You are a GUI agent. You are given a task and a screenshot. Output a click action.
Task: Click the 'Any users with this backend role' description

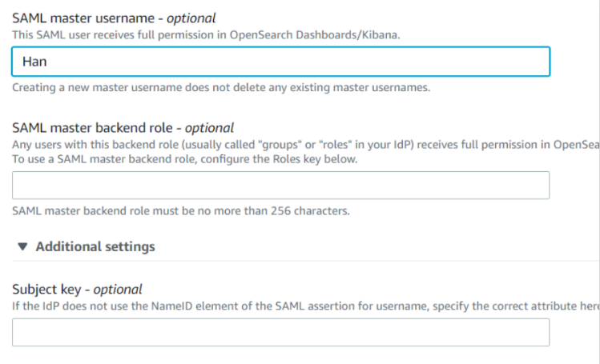(x=306, y=144)
